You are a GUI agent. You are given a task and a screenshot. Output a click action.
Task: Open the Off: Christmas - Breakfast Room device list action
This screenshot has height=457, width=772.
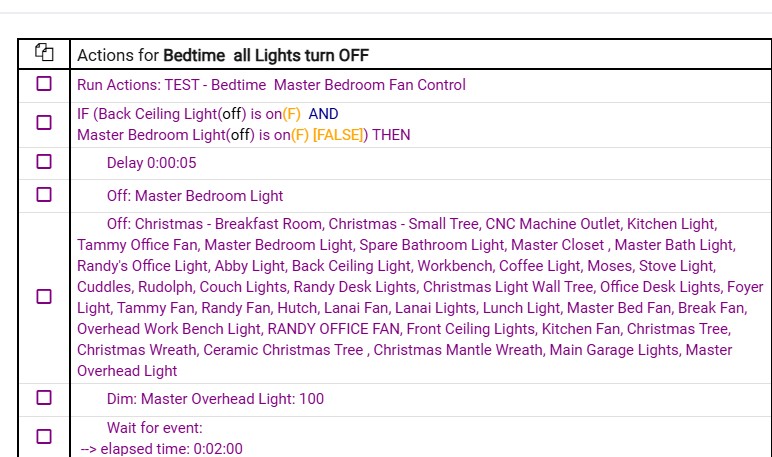click(x=420, y=297)
